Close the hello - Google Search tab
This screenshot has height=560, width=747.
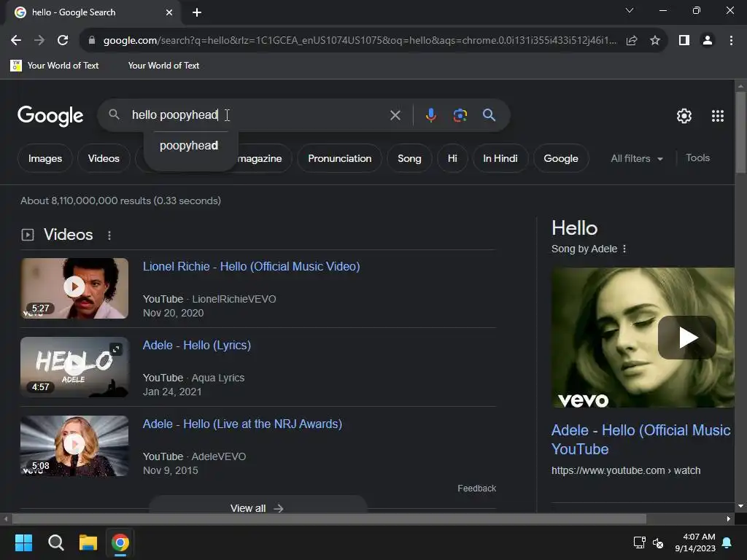click(x=169, y=12)
